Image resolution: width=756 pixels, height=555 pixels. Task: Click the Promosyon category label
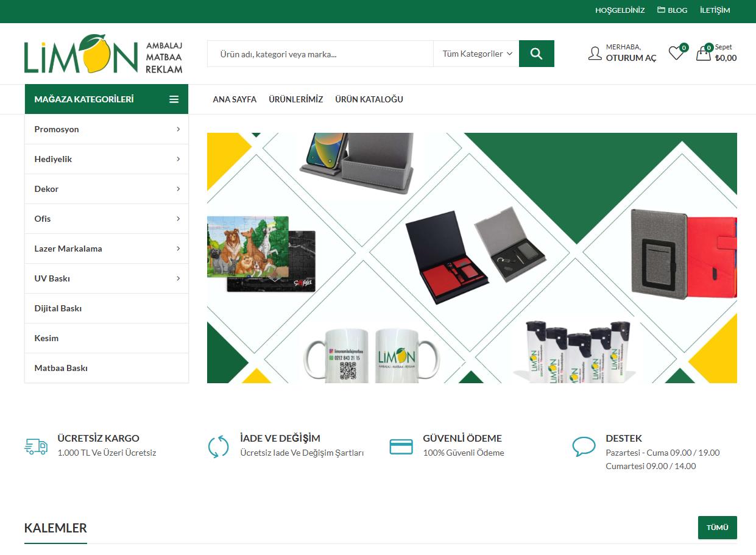click(x=57, y=129)
